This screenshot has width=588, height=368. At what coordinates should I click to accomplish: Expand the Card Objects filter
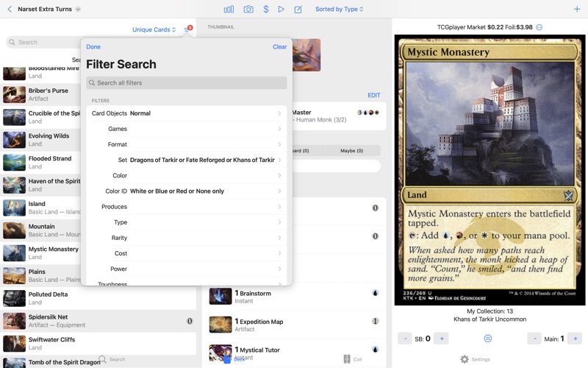tap(187, 113)
